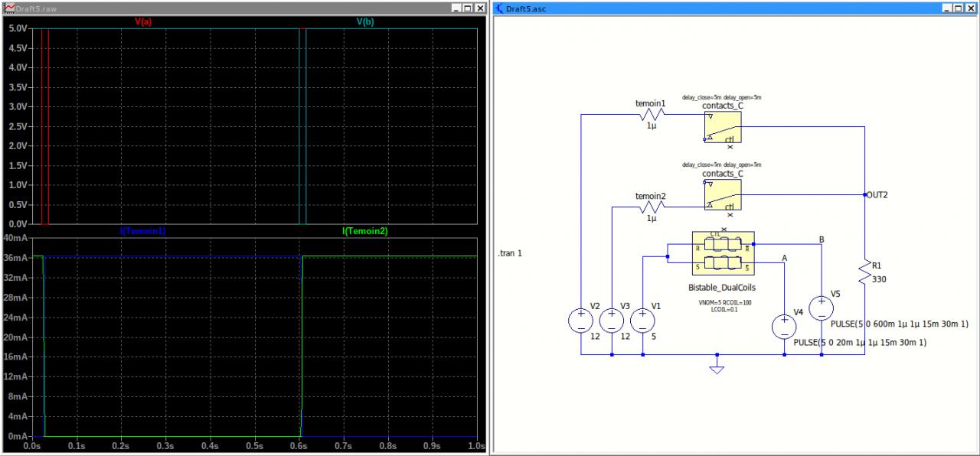980x456 pixels.
Task: Click the I(Temoin1) trace label
Action: [x=142, y=231]
